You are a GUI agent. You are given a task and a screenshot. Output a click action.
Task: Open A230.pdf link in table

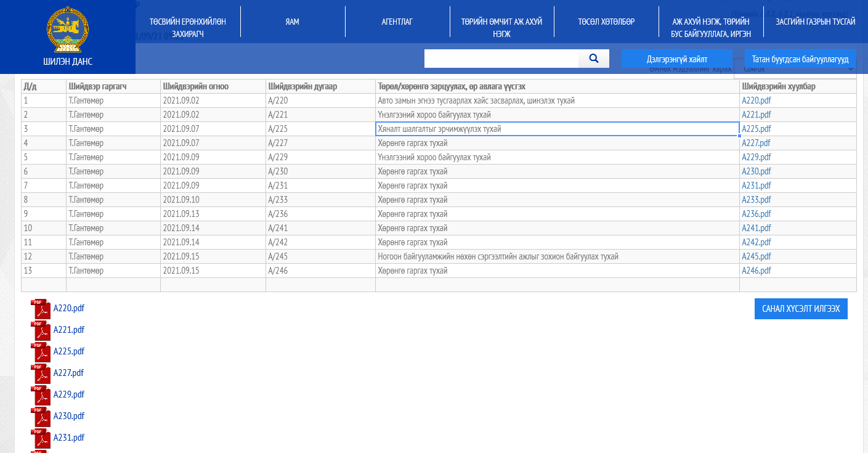click(756, 171)
